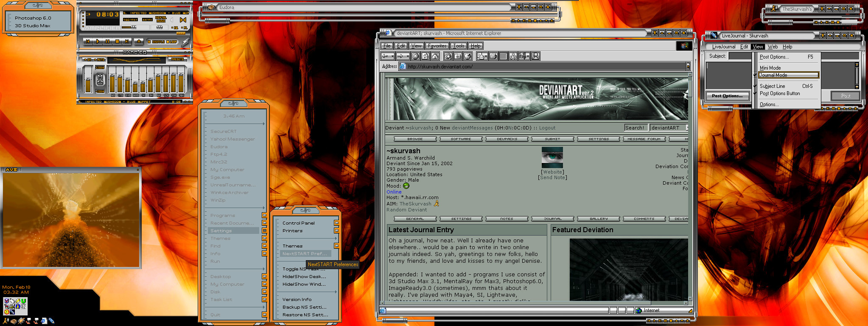The height and width of the screenshot is (326, 868).
Task: Click LiveJournal Subject input field
Action: click(x=740, y=56)
